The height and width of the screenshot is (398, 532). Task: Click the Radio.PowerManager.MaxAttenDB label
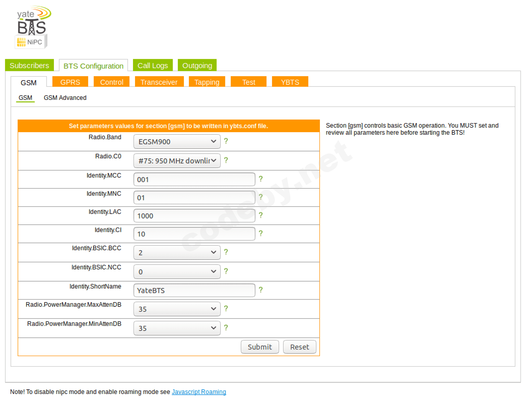click(x=73, y=305)
